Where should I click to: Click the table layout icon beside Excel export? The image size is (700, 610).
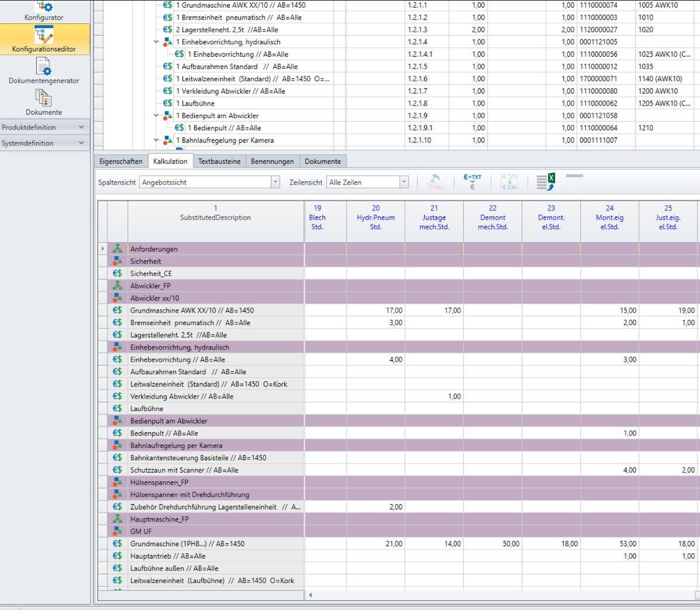point(575,182)
